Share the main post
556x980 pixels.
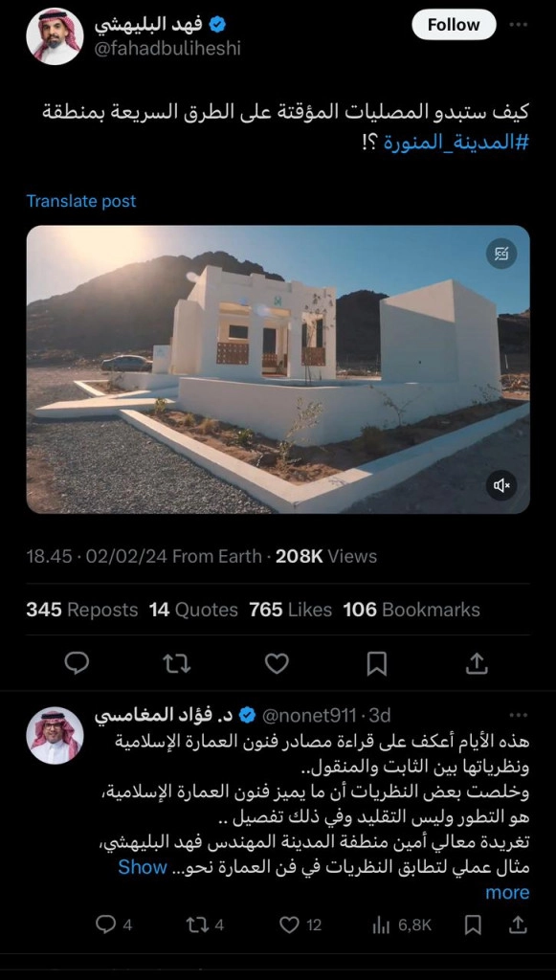coord(477,663)
